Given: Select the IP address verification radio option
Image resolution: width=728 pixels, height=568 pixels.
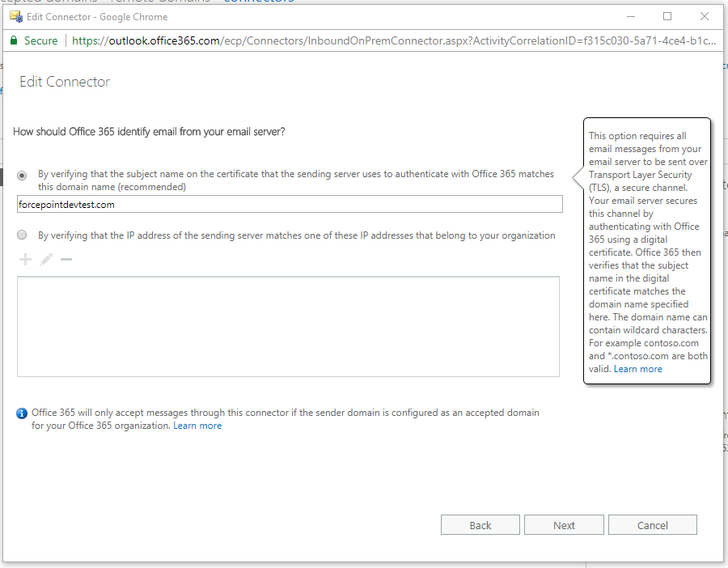Looking at the screenshot, I should click(22, 235).
